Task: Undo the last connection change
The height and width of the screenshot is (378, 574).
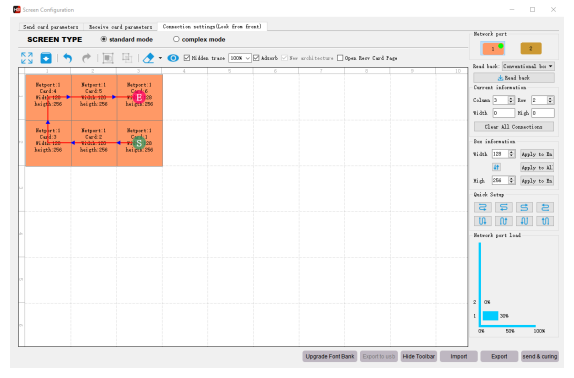Action: 68,58
